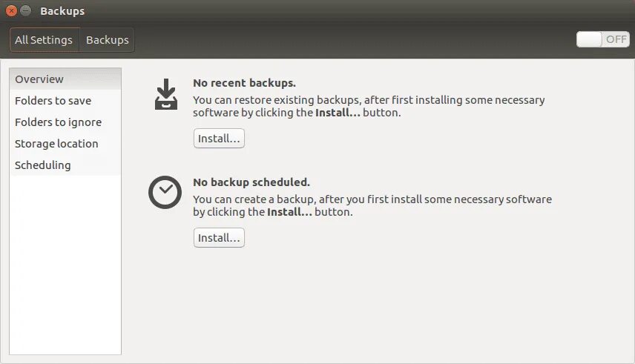
Task: Click the No recent backups heading
Action: click(244, 83)
